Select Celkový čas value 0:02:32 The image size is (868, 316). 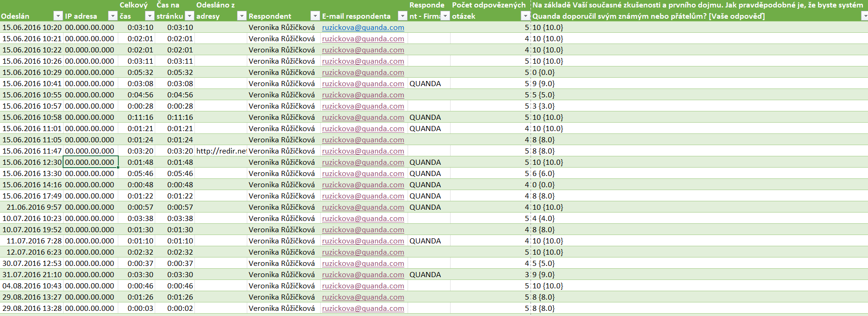pyautogui.click(x=136, y=252)
